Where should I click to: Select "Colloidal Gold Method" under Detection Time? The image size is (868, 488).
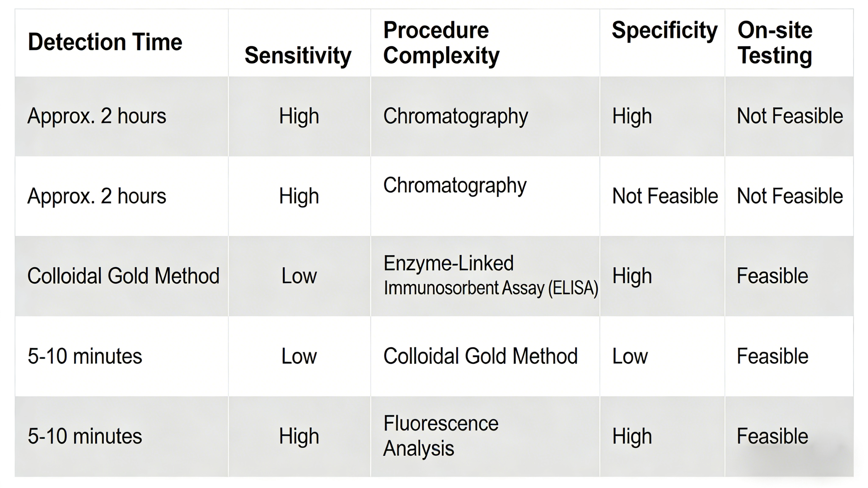pyautogui.click(x=123, y=276)
